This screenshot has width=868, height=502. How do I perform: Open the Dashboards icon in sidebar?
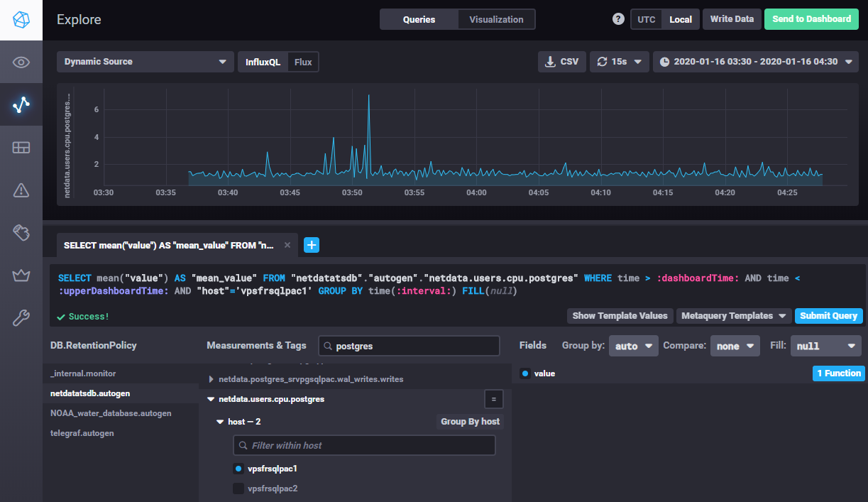(21, 148)
